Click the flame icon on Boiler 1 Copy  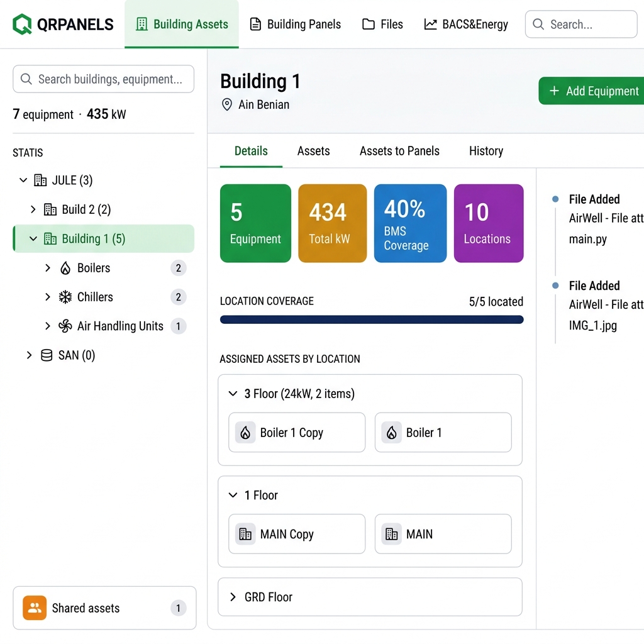coord(246,433)
